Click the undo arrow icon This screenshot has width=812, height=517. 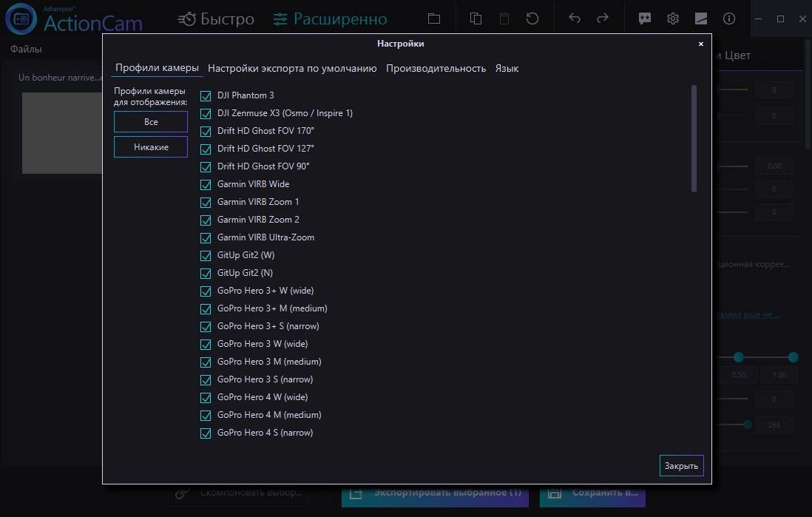pyautogui.click(x=575, y=18)
